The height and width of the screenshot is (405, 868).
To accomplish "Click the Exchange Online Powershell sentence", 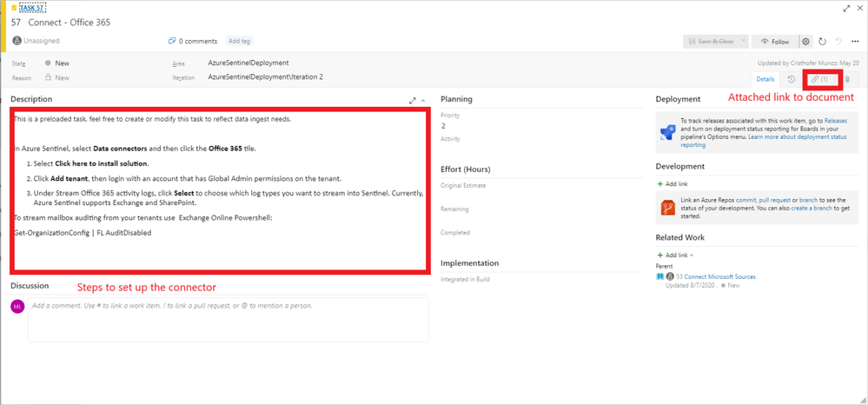I will 142,218.
